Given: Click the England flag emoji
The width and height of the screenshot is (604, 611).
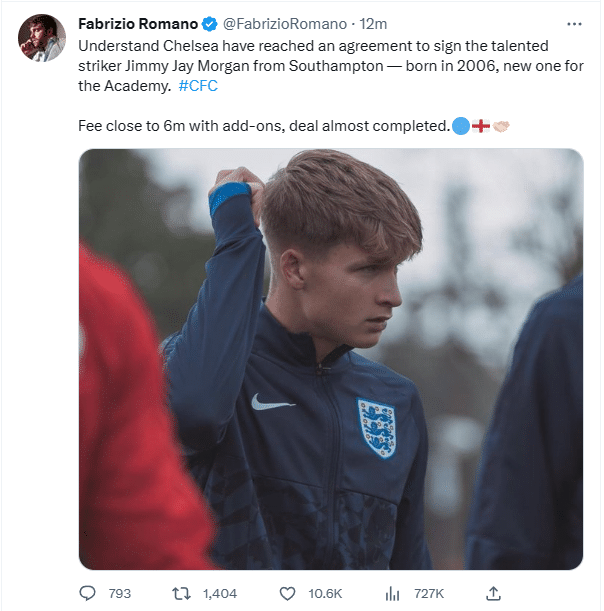Looking at the screenshot, I should (x=481, y=127).
